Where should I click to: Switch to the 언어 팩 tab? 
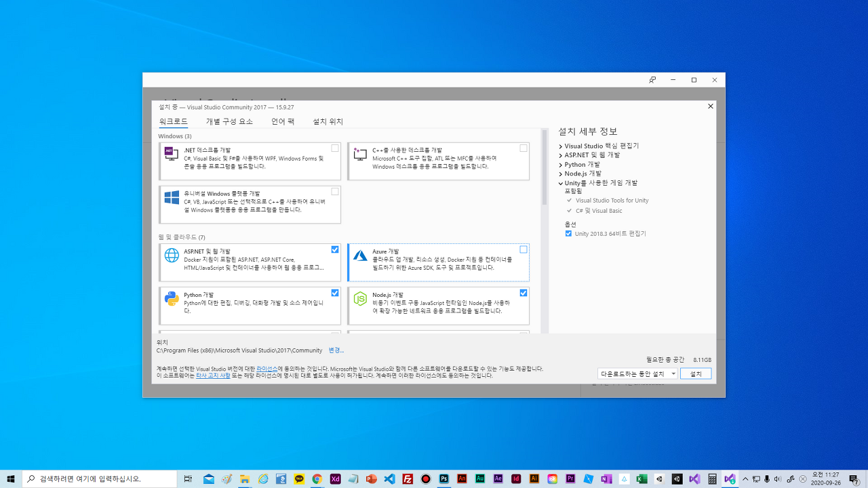283,121
